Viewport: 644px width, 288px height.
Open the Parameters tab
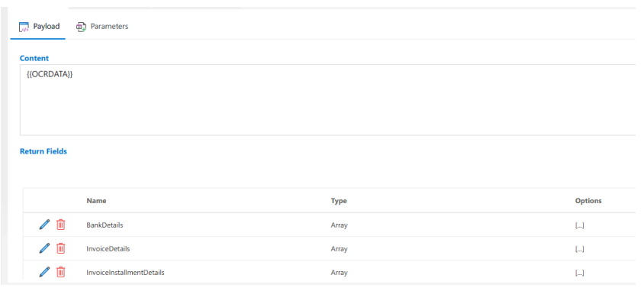(x=102, y=26)
